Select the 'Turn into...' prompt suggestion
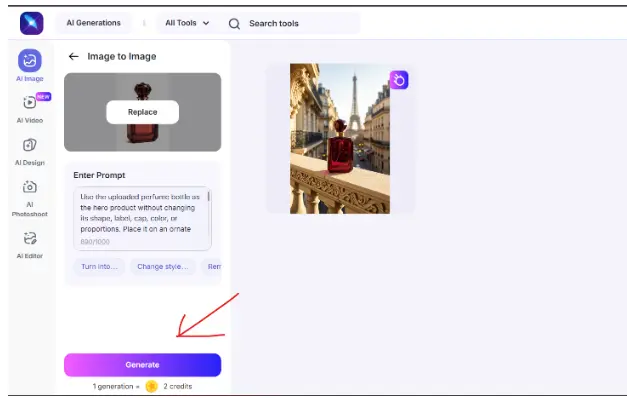The width and height of the screenshot is (627, 398). point(100,267)
